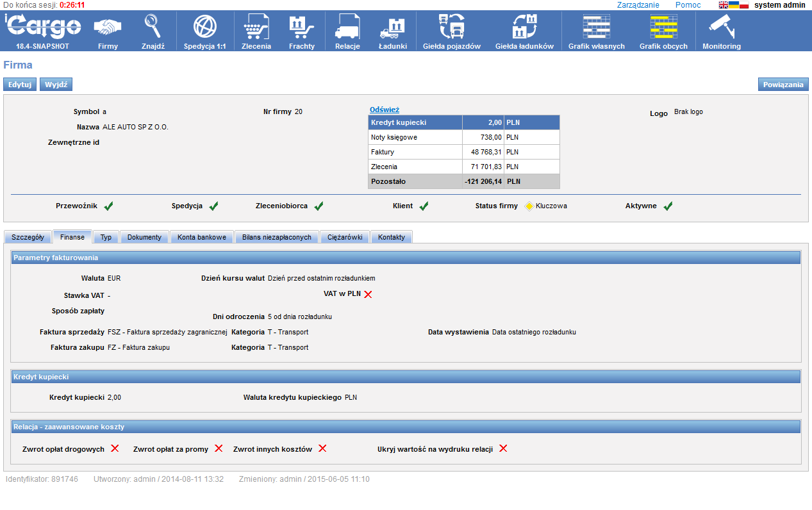Screen dimensions: 812x510
Task: Click the Przewoźnik green checkmark
Action: (x=108, y=206)
